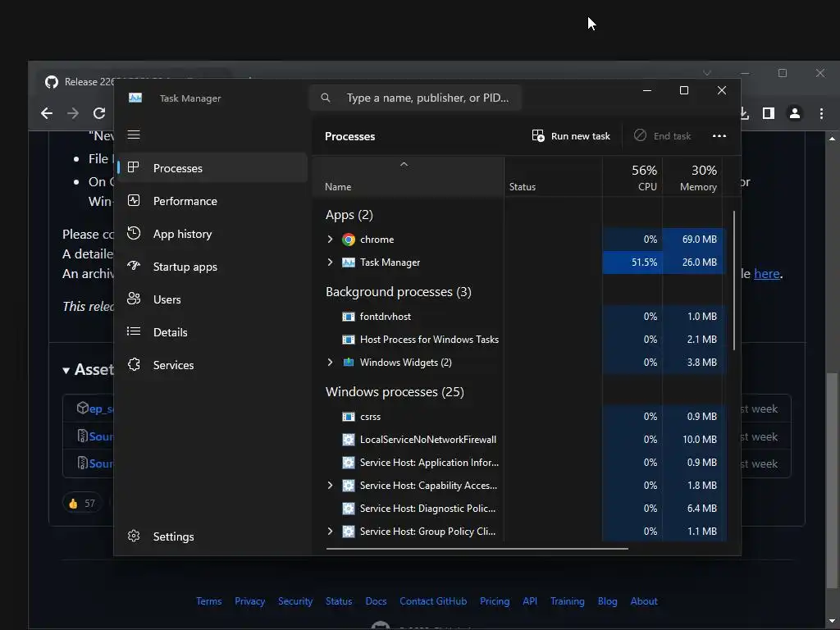The height and width of the screenshot is (630, 840).
Task: Open the three-dots more options menu in Task Manager
Action: 719,136
